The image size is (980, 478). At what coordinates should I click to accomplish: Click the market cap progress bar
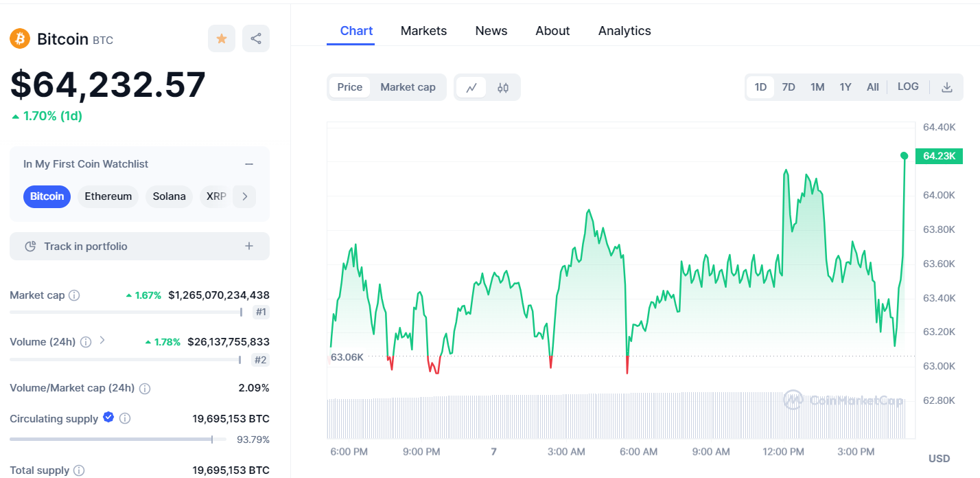pos(126,312)
